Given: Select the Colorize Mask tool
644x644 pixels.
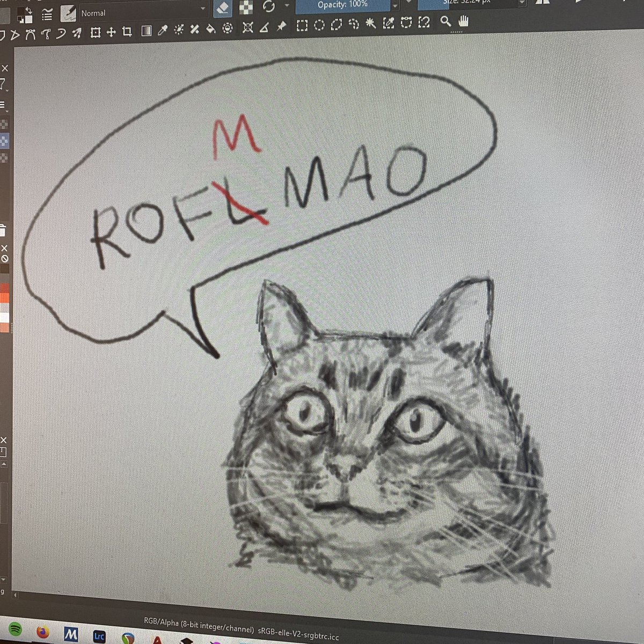Looking at the screenshot, I should [x=179, y=30].
